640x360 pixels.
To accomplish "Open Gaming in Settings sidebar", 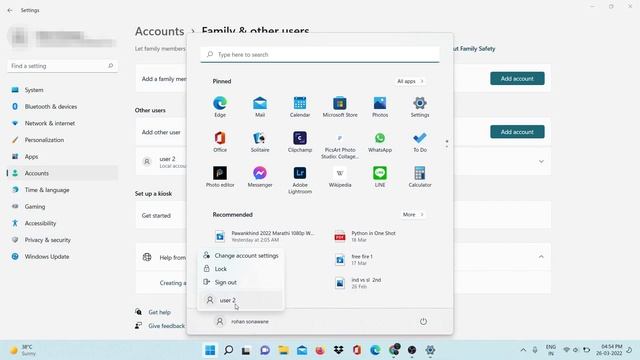I will pos(62,207).
